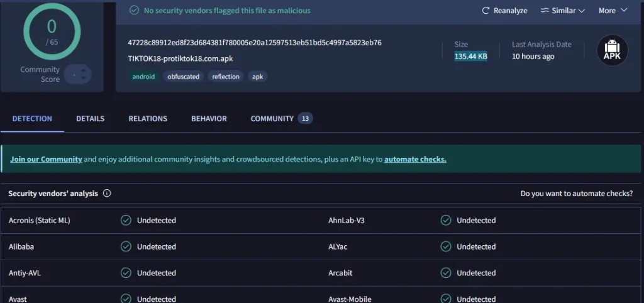Click 'Undetected' in the ALYac row

(476, 247)
